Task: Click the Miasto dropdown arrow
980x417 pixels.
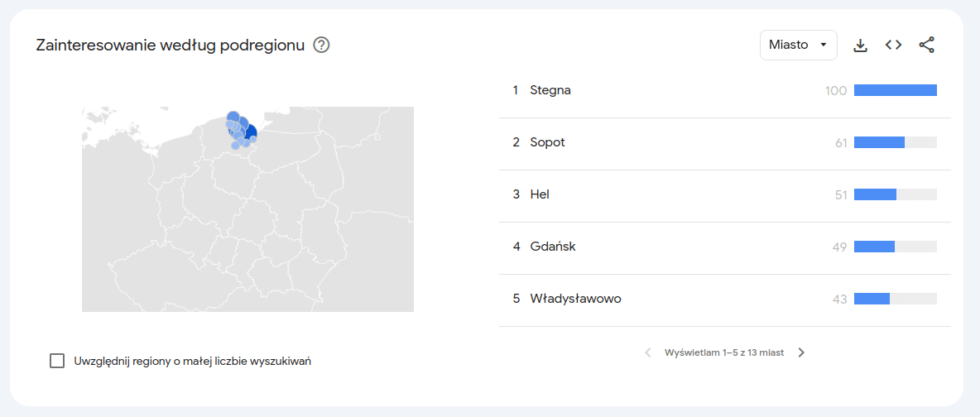Action: tap(823, 45)
